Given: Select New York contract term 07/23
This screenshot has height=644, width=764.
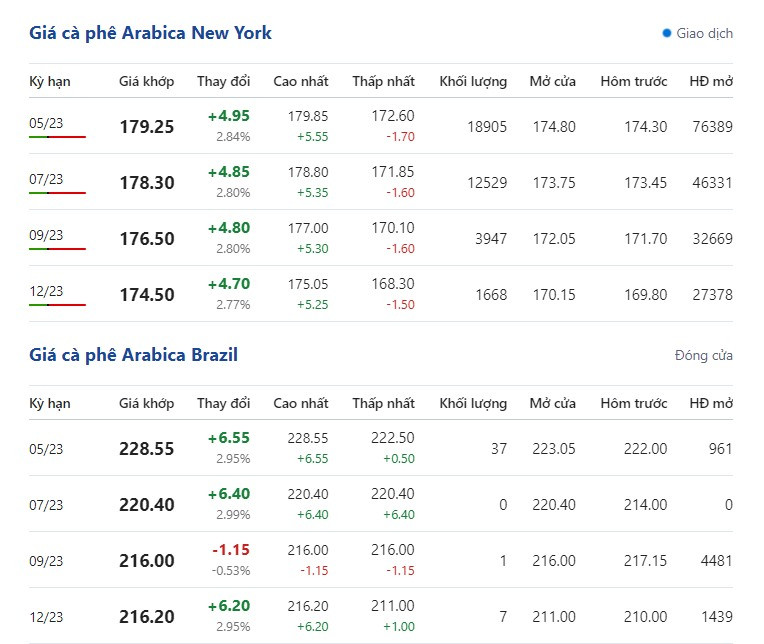Looking at the screenshot, I should pos(46,179).
